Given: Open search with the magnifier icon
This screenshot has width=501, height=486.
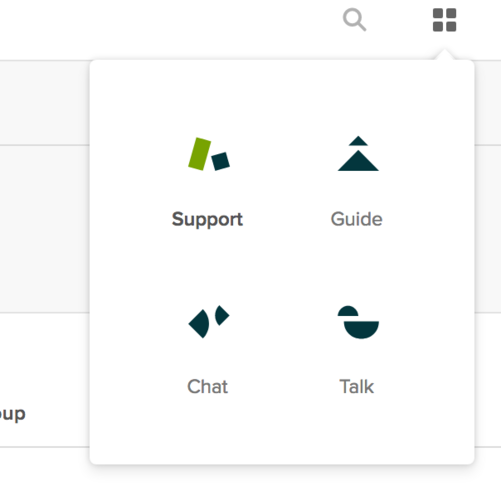Looking at the screenshot, I should pyautogui.click(x=354, y=20).
